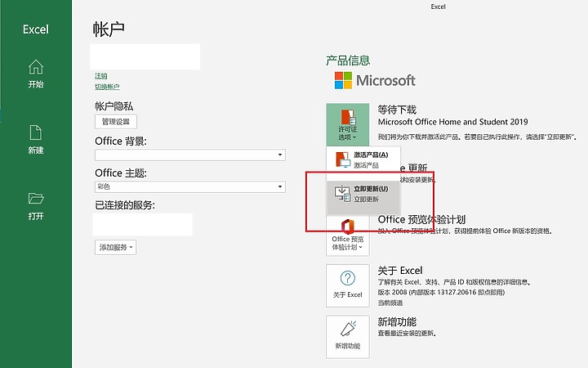Open the Office 预览体验计划 button

348,236
